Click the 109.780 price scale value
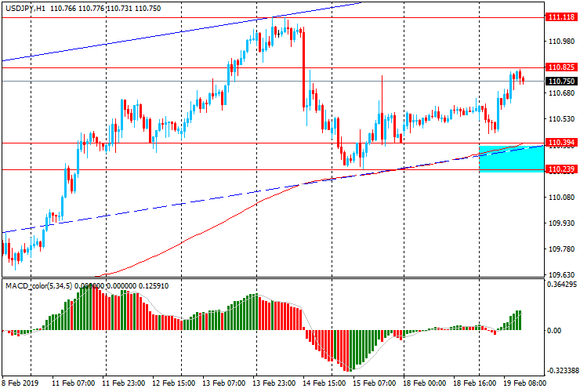Image resolution: width=580 pixels, height=392 pixels. pos(562,249)
